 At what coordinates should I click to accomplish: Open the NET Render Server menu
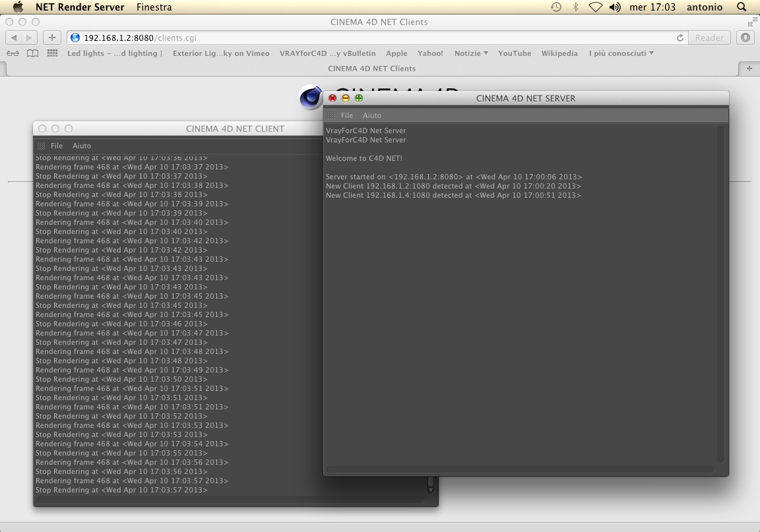(80, 7)
